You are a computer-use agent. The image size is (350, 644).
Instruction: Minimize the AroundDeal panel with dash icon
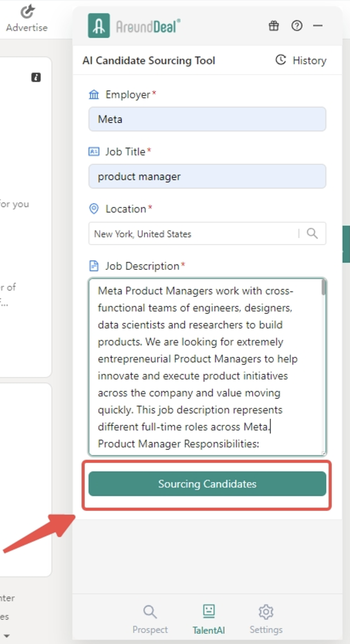(318, 26)
